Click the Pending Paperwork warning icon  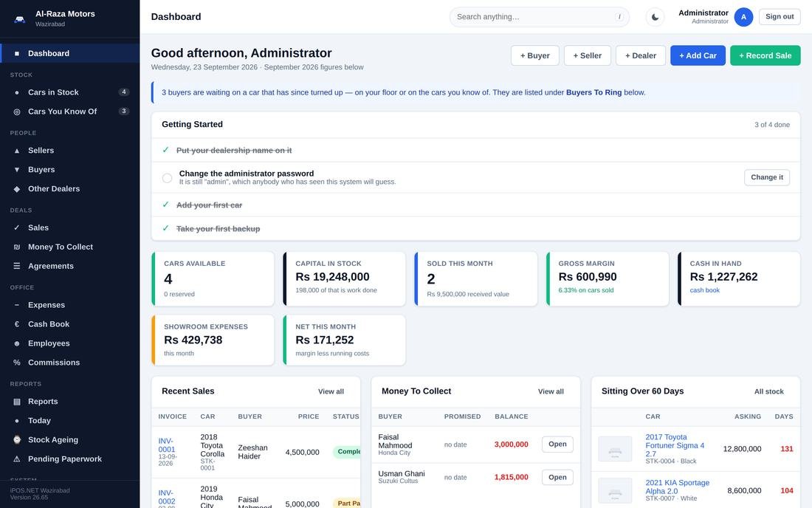pos(16,459)
